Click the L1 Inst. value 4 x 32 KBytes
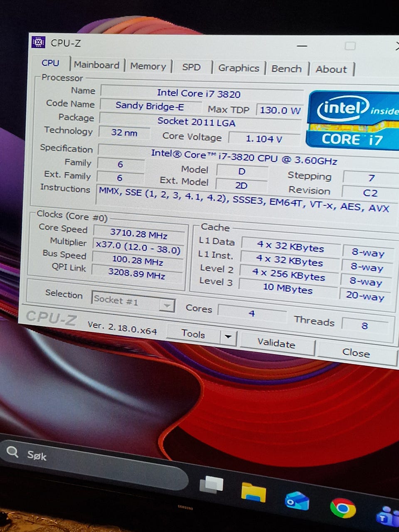Image resolution: width=399 pixels, height=532 pixels. tap(289, 261)
